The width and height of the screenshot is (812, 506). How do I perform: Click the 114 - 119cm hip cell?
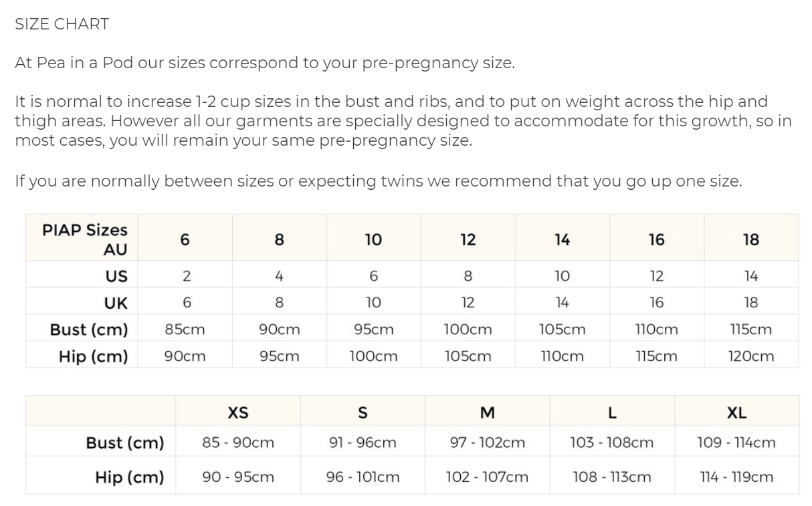coord(736,477)
